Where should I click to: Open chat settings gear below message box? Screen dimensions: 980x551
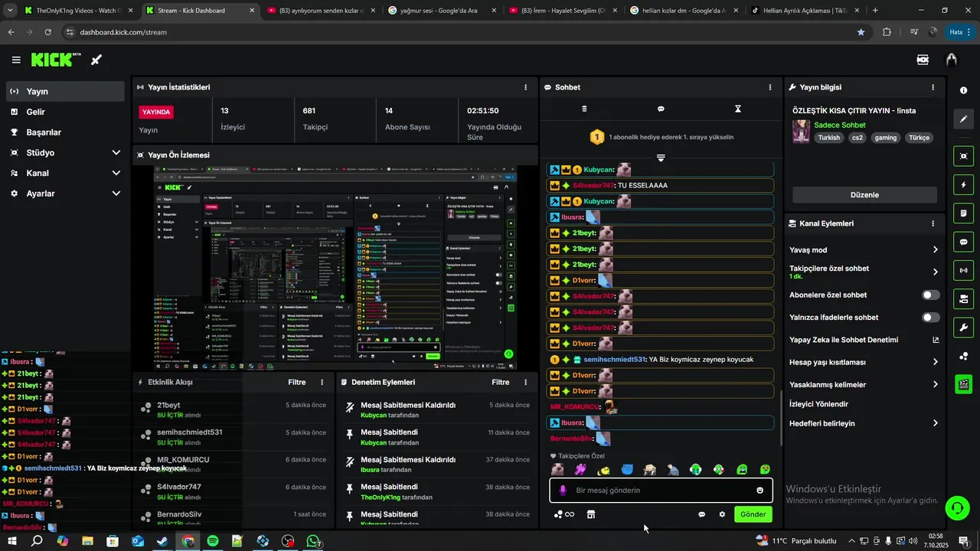pos(721,514)
